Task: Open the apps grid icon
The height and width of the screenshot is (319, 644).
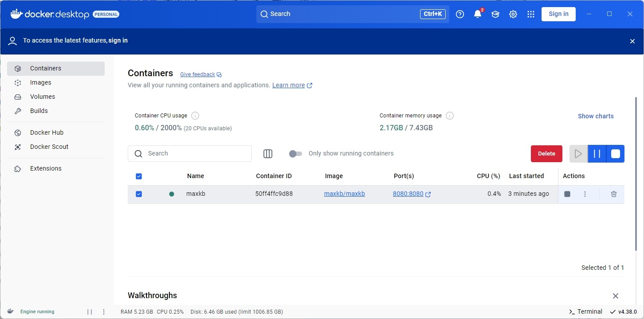Action: [531, 14]
